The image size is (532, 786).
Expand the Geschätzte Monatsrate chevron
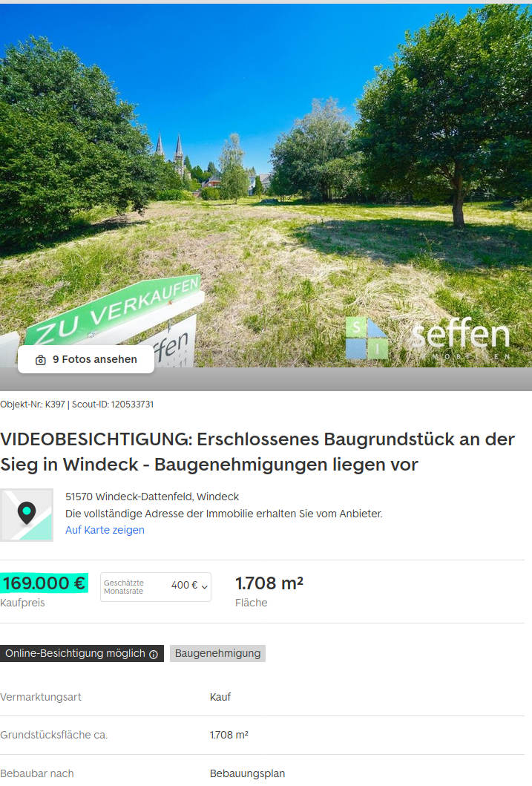pyautogui.click(x=204, y=586)
